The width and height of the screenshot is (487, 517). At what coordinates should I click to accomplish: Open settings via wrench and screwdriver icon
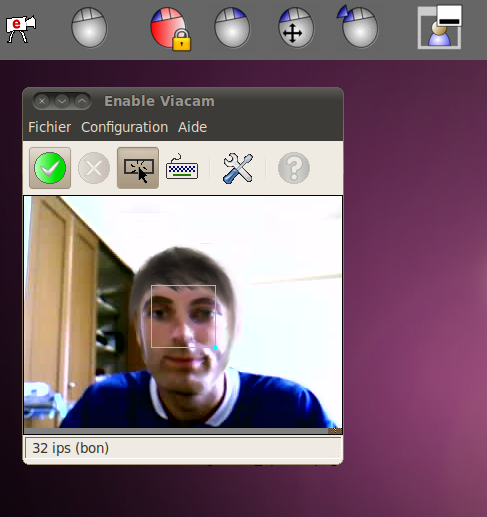(238, 168)
